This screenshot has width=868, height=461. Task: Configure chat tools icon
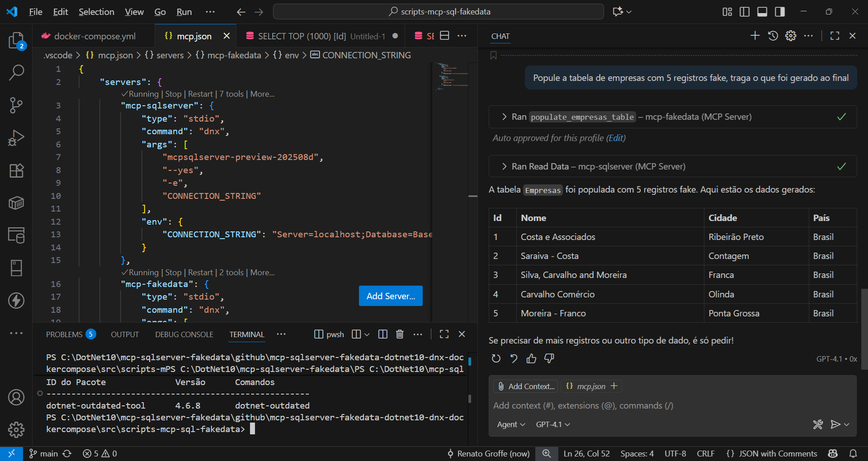[x=818, y=424]
